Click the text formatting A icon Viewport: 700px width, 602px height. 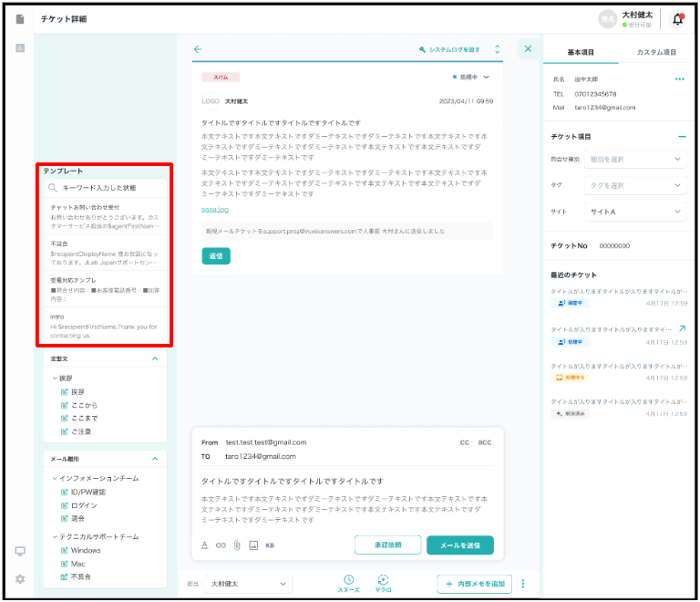pyautogui.click(x=205, y=545)
